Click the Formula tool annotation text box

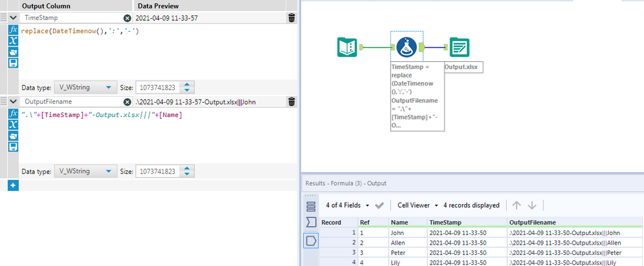(x=418, y=97)
